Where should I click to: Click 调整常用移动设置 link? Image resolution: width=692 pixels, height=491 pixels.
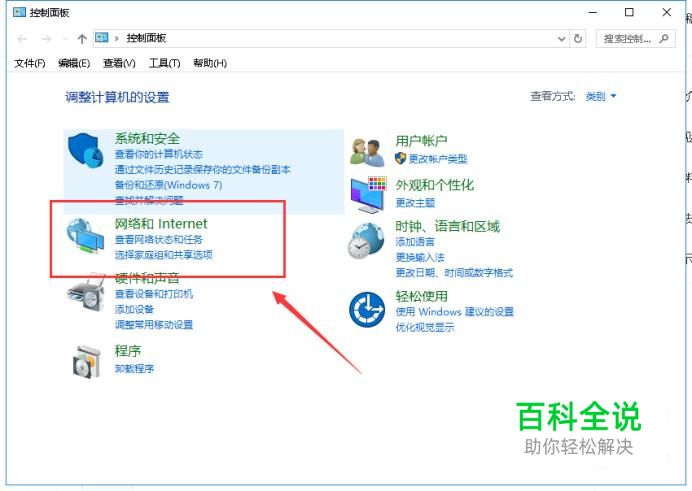(x=154, y=325)
